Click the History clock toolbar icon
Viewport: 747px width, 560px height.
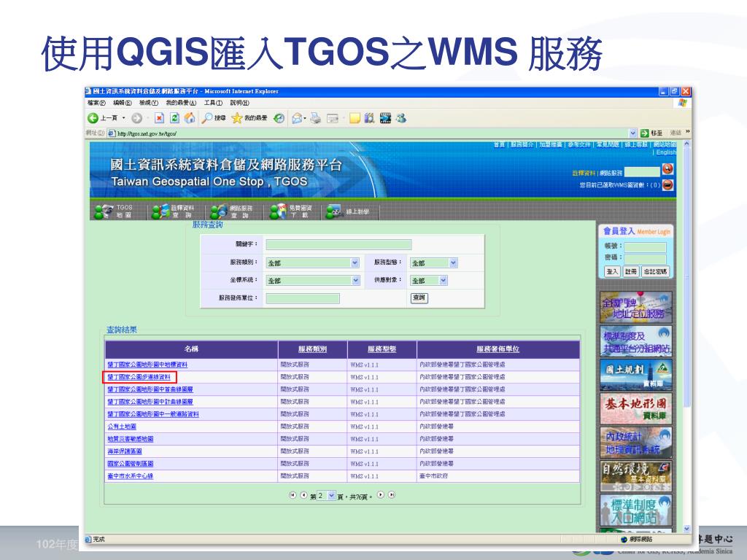[279, 118]
